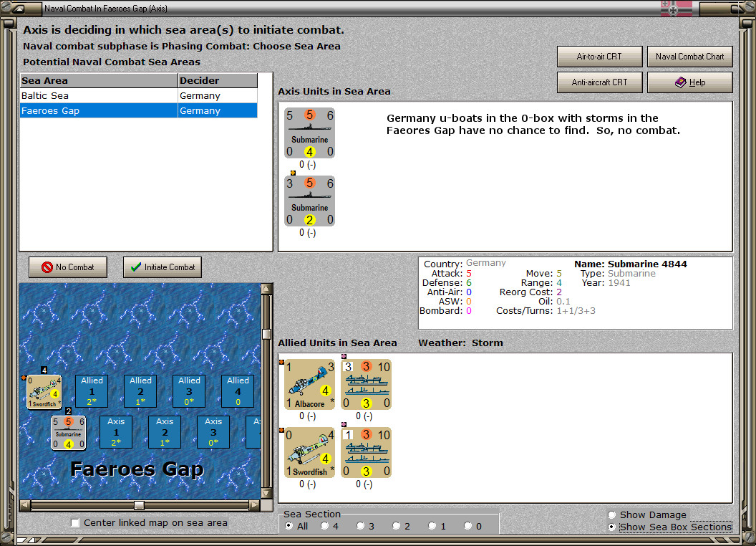Click the map horizontal scrollbar thumb

(139, 505)
